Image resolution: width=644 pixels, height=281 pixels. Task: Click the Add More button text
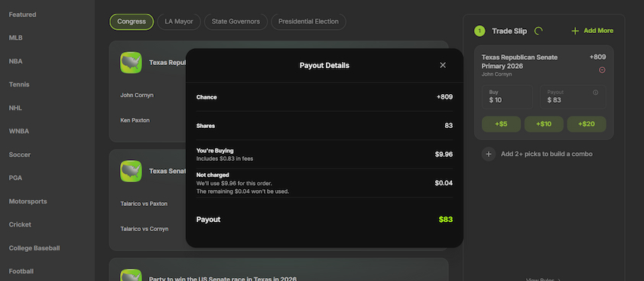(x=598, y=31)
